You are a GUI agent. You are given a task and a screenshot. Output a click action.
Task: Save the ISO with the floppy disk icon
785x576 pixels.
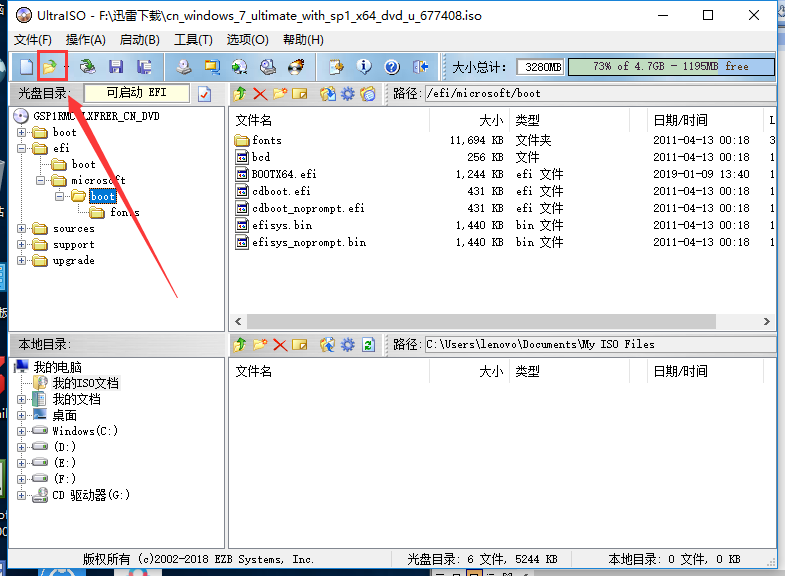(x=116, y=67)
